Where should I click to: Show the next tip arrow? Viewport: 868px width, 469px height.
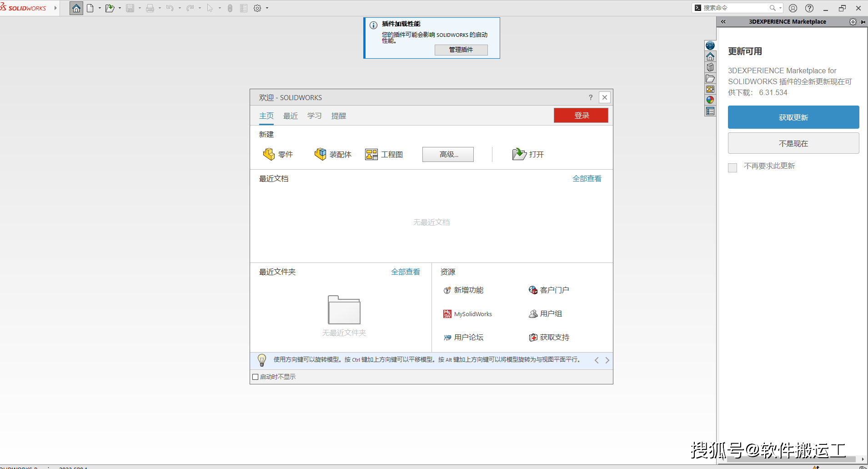[607, 360]
